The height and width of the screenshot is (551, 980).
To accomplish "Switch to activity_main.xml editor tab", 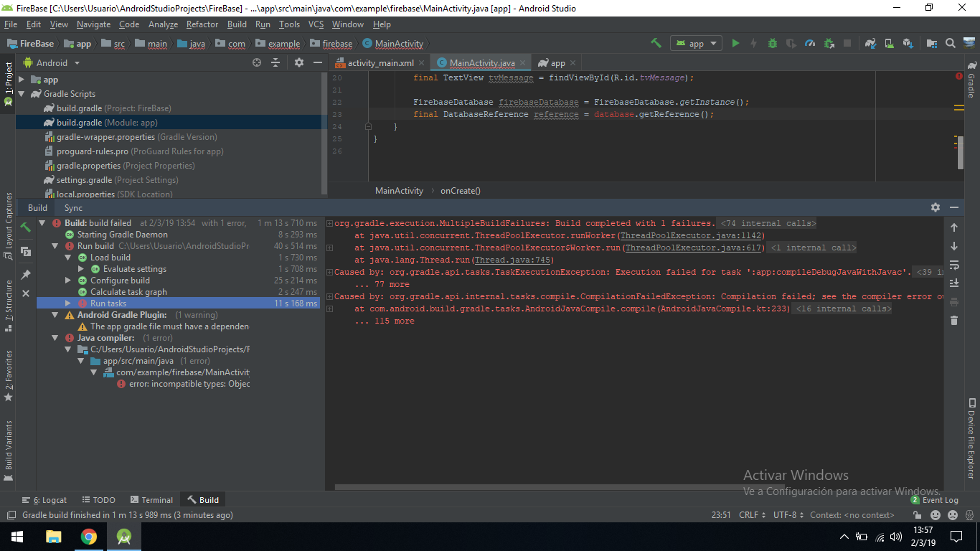I will click(x=380, y=62).
